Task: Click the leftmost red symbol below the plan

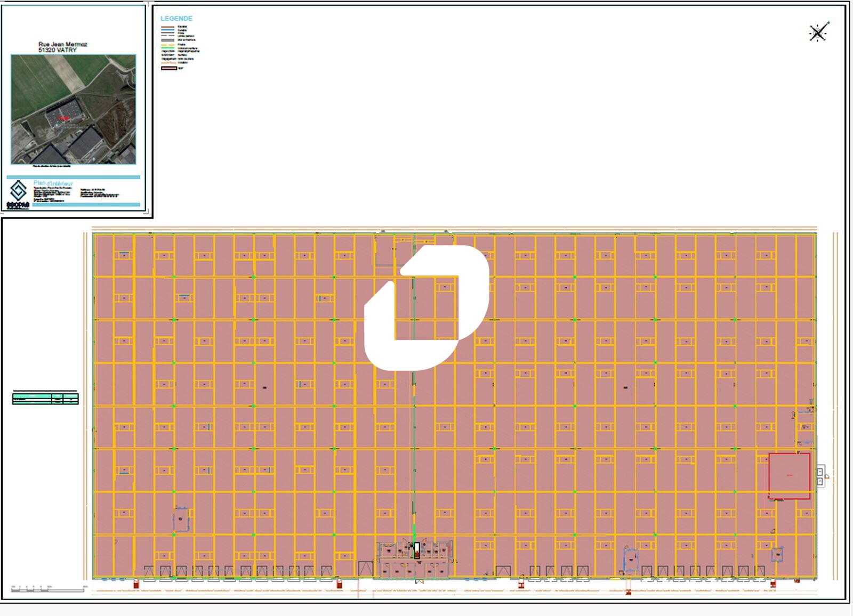Action: pos(136,585)
